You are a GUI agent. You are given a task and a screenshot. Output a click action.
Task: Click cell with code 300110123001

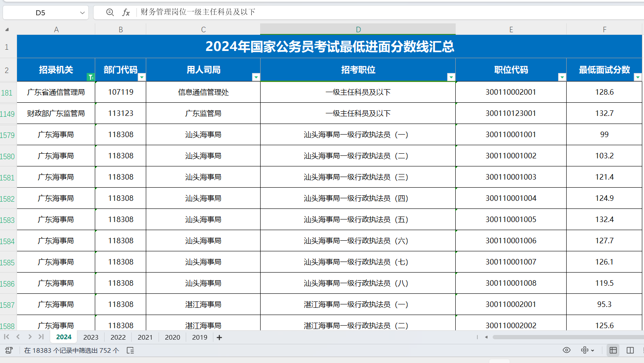(x=511, y=113)
